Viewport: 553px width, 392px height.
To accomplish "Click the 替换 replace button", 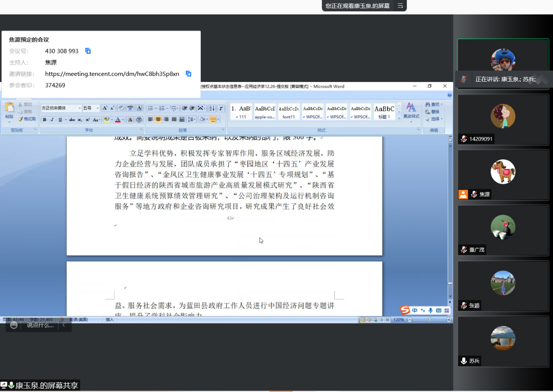I will point(433,112).
